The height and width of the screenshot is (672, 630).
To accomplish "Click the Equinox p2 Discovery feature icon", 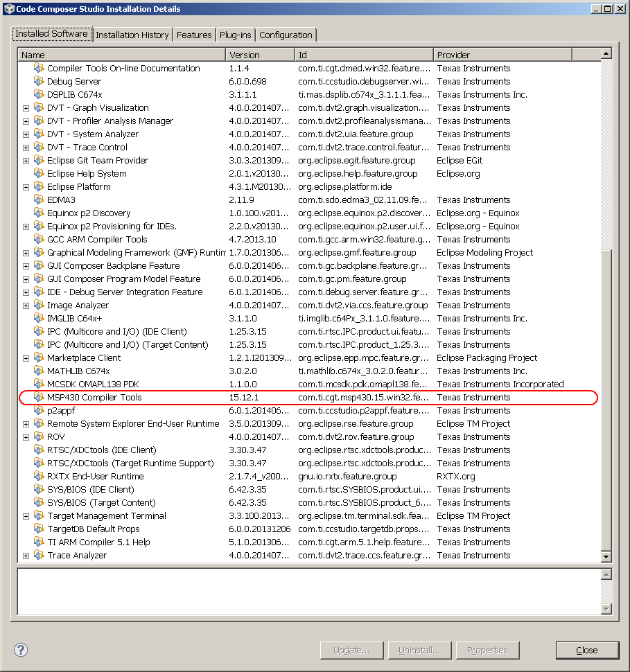I will (39, 213).
